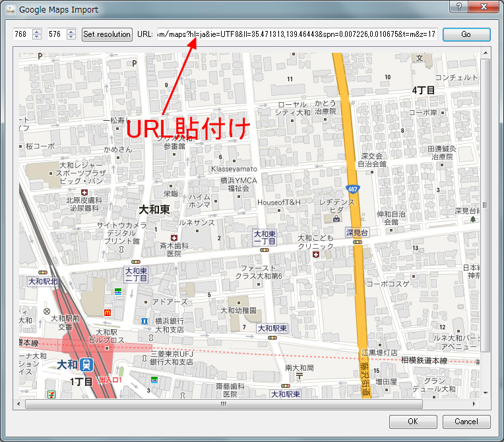Image resolution: width=504 pixels, height=442 pixels.
Task: Decrease the height value 576 with down arrow
Action: (x=72, y=37)
